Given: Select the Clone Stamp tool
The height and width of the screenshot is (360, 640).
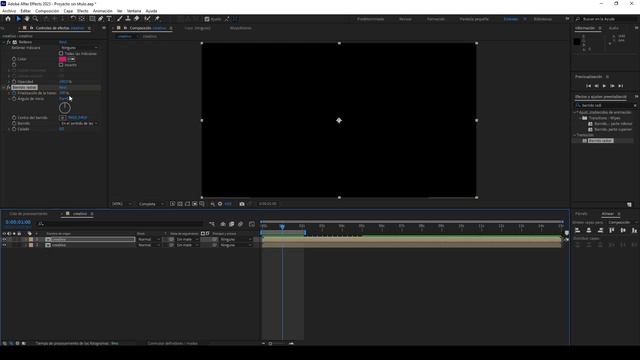Looking at the screenshot, I should tap(128, 19).
